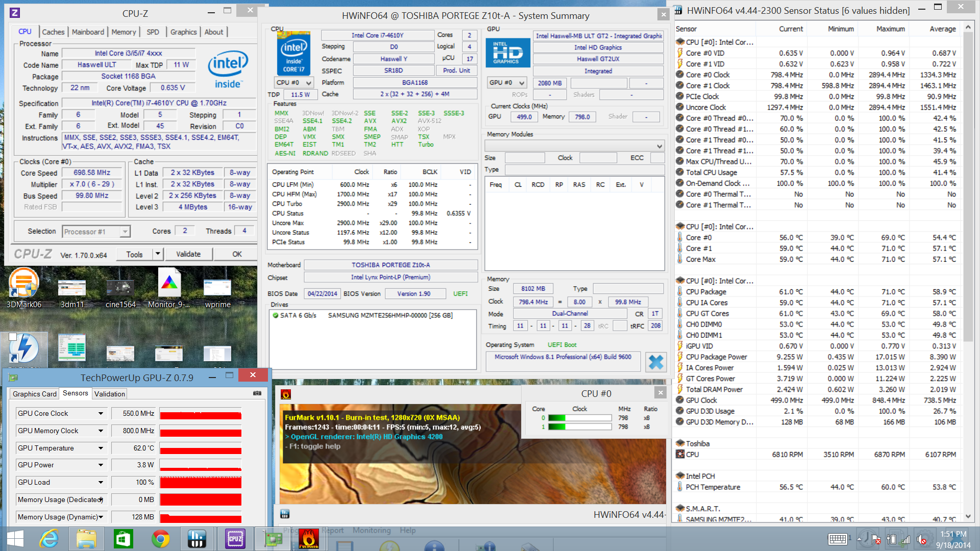Screen dimensions: 980x551
Task: Click the CPU-Z Tools button
Action: pos(134,254)
